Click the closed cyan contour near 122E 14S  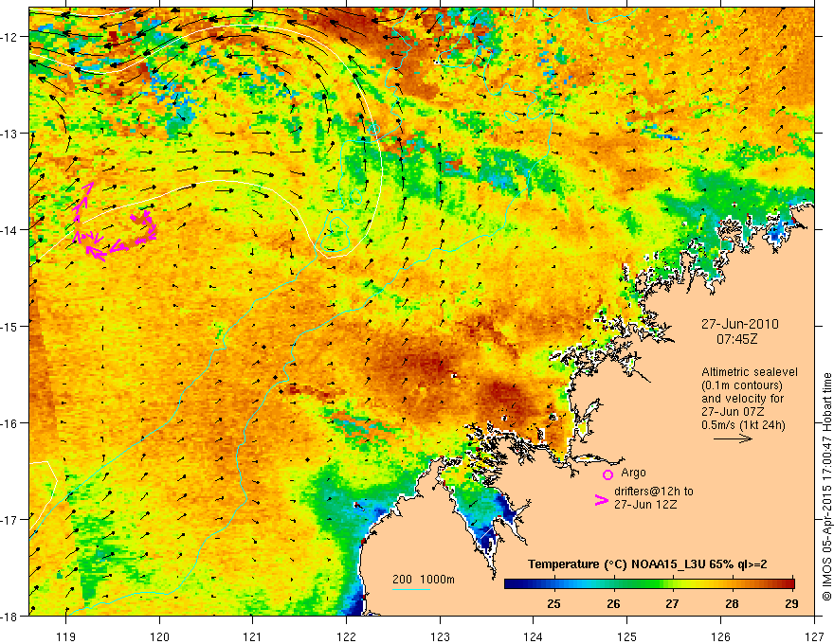(x=335, y=234)
